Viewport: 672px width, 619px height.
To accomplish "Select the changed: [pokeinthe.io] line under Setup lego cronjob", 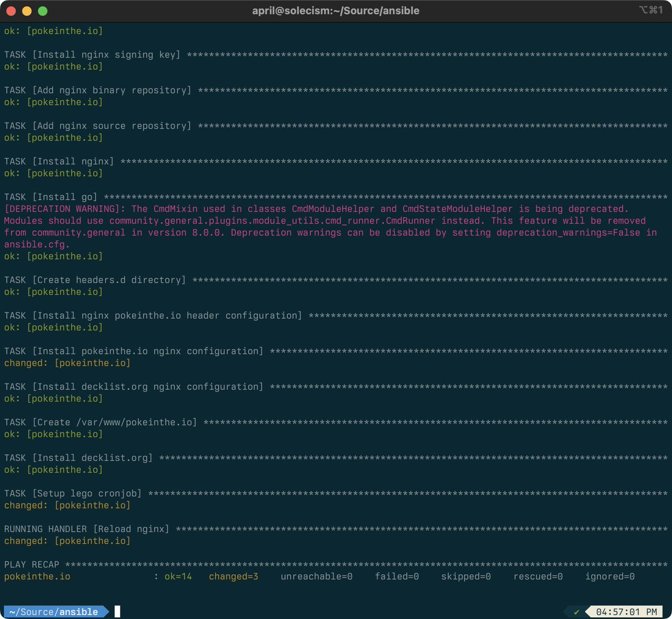I will coord(67,505).
